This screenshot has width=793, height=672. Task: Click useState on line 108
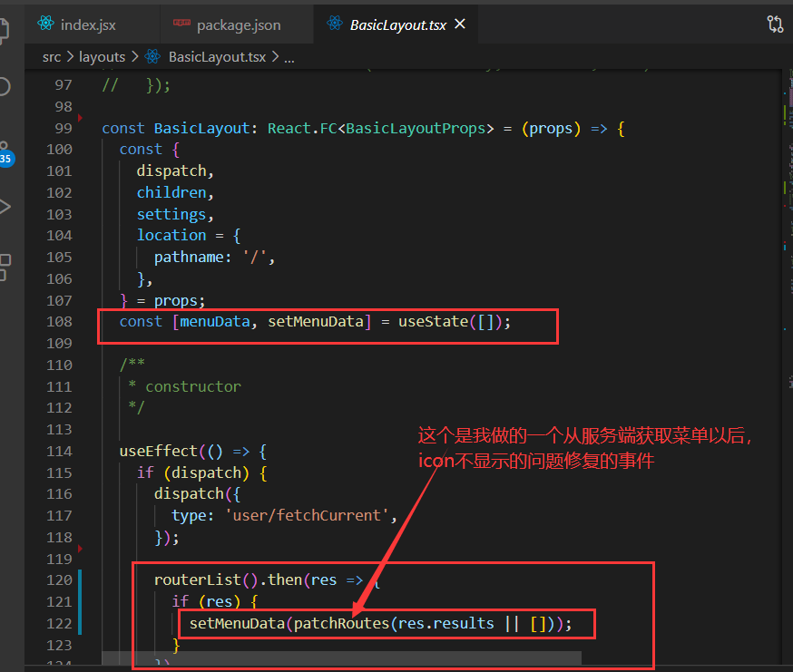click(434, 322)
